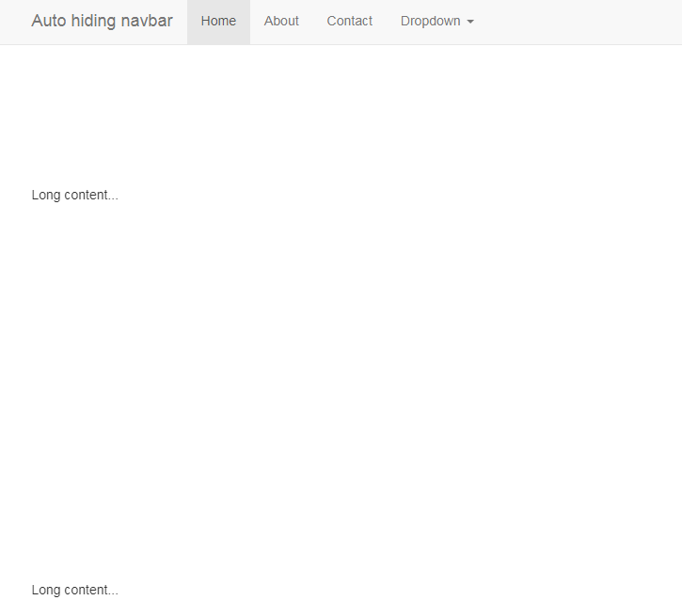Screen dimensions: 682x616
Task: Click the Auto hiding navbar brand link
Action: coord(102,21)
